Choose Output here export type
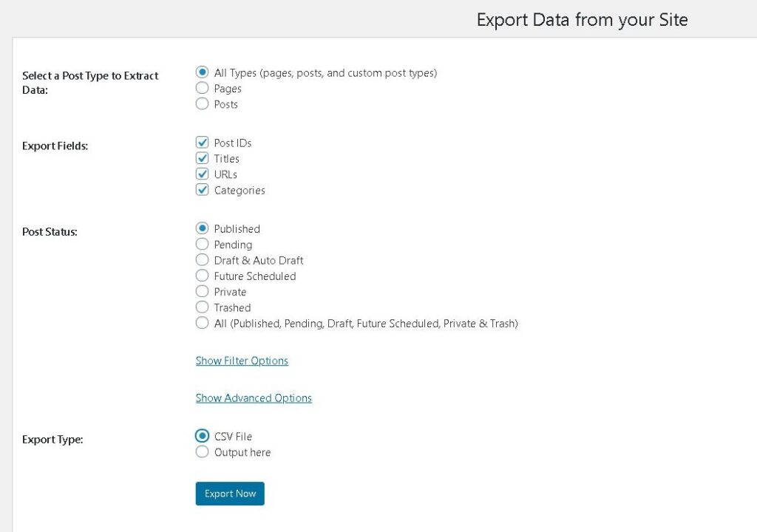The image size is (757, 532). (202, 452)
